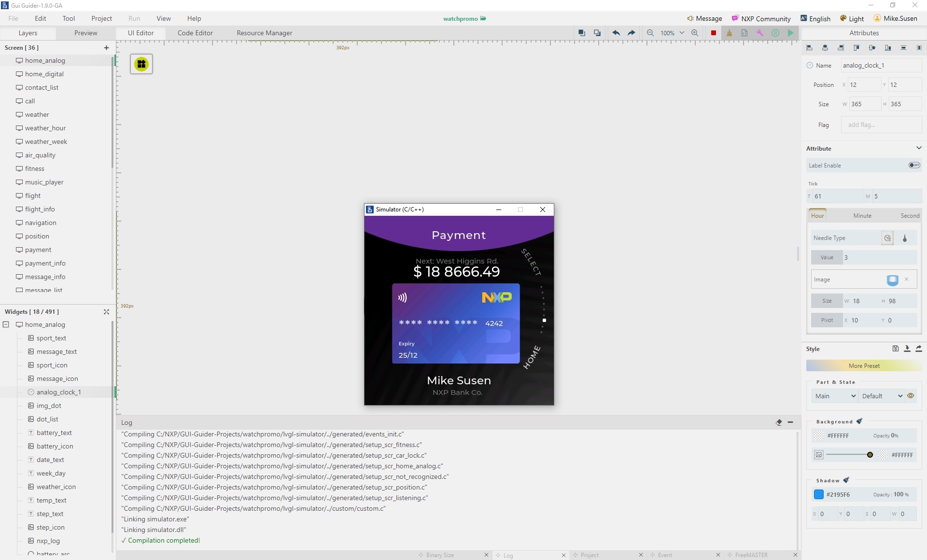This screenshot has width=927, height=560.
Task: Click the zoom out magnifier icon
Action: 650,33
